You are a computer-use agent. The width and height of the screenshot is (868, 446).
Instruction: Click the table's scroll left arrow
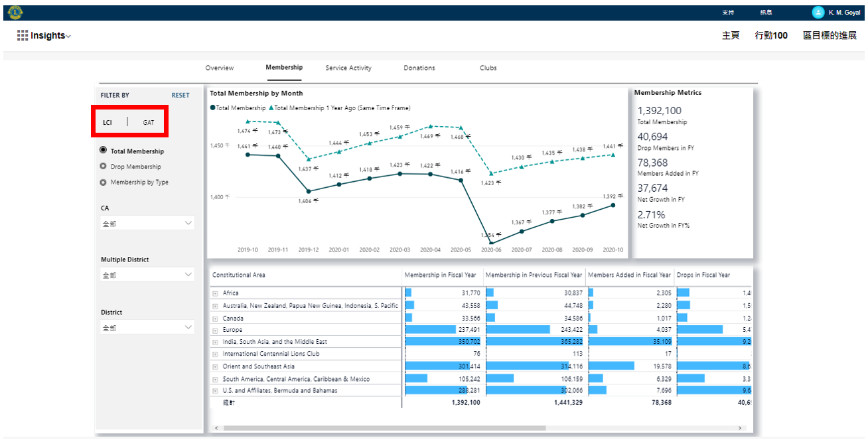tap(216, 428)
